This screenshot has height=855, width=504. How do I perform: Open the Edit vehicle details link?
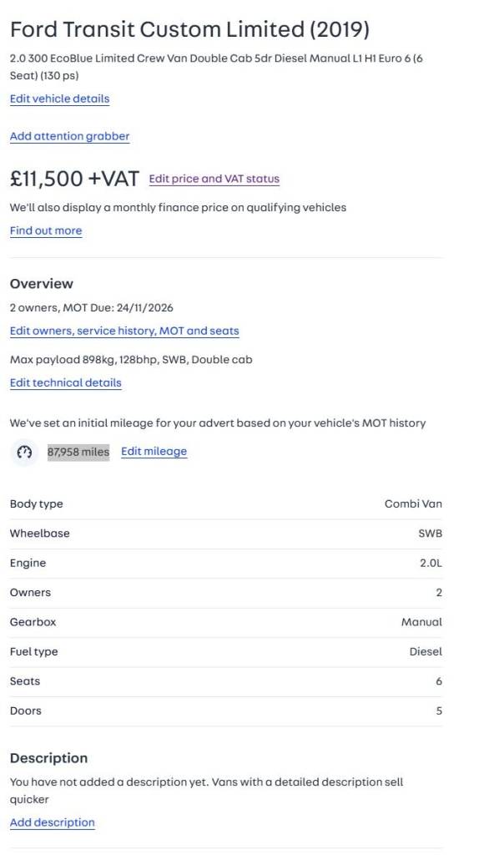click(x=59, y=99)
